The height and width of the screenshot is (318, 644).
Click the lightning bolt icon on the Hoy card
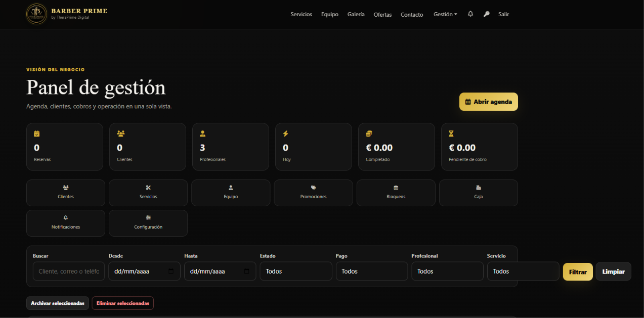(x=285, y=133)
